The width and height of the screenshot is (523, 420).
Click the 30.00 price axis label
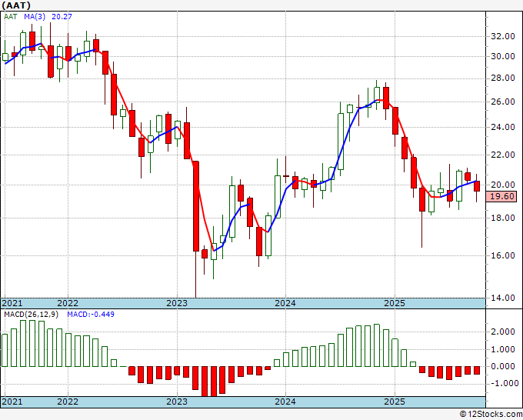503,56
